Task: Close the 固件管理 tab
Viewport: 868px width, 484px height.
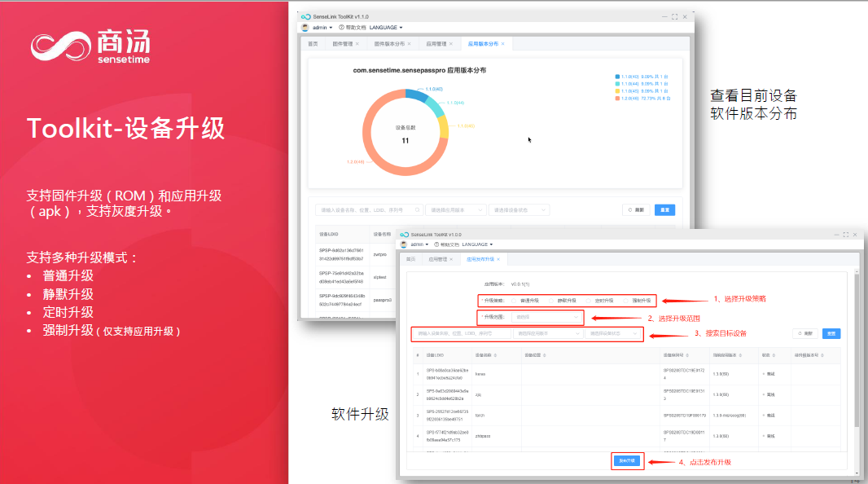Action: pyautogui.click(x=357, y=44)
